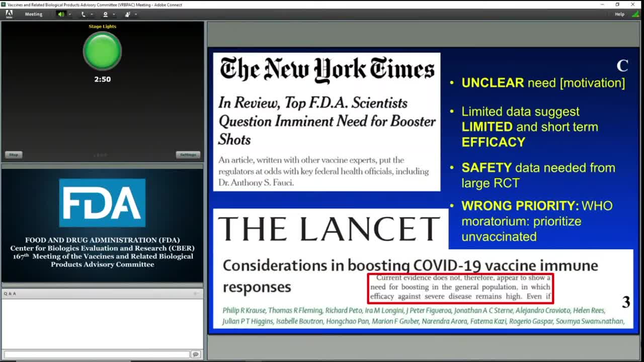Restore down the Adobe Connect window
Screen dimensions: 644x362
(x=617, y=5)
